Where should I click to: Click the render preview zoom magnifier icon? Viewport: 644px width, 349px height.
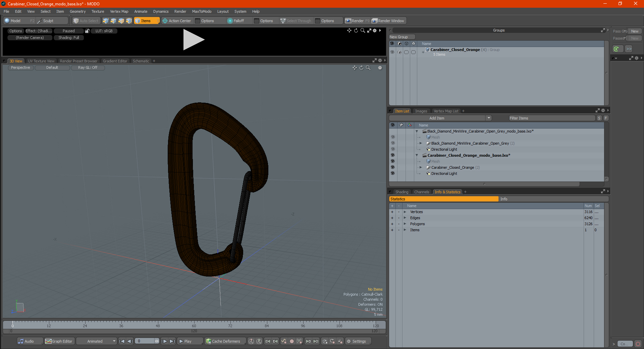click(363, 31)
